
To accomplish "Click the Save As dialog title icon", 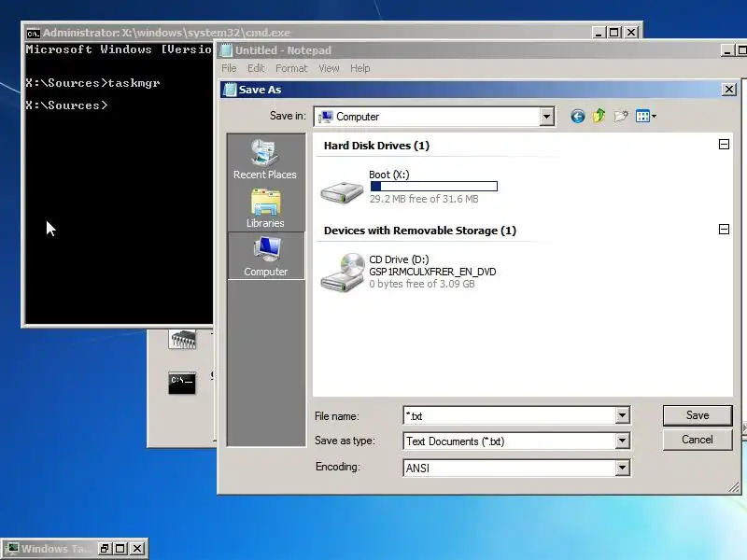I will click(x=230, y=90).
